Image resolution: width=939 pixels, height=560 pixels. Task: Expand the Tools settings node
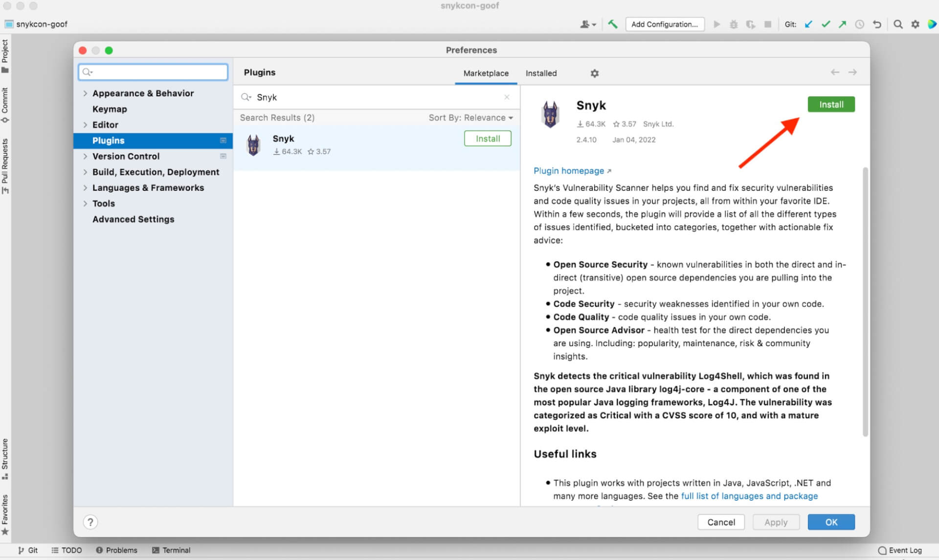85,203
